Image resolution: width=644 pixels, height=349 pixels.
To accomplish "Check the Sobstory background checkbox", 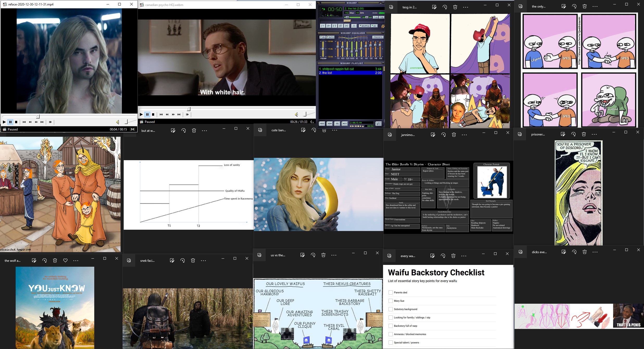I will coord(391,309).
